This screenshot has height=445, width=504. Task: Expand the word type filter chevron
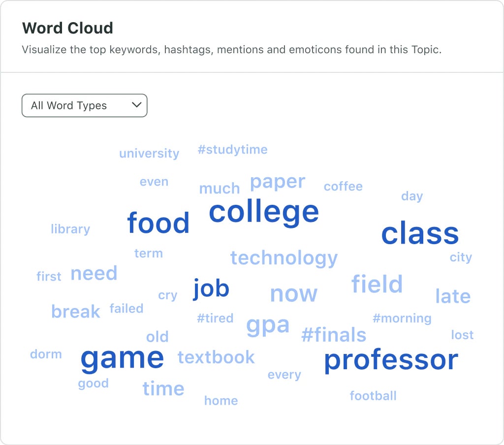[x=136, y=105]
